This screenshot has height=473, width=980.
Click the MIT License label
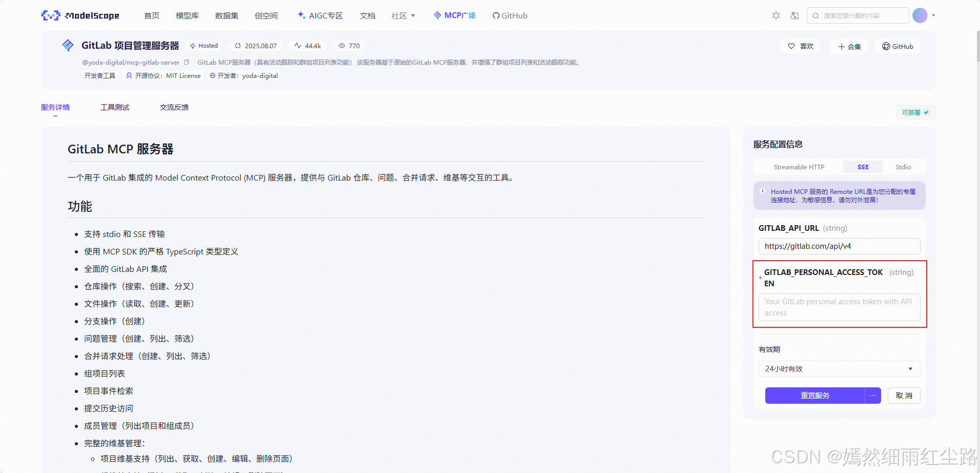point(164,75)
